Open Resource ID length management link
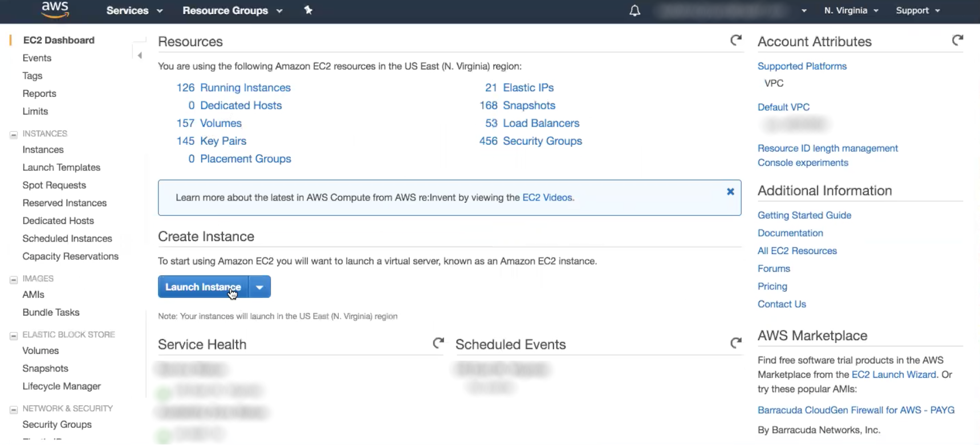Viewport: 980px width, 445px height. coord(828,148)
